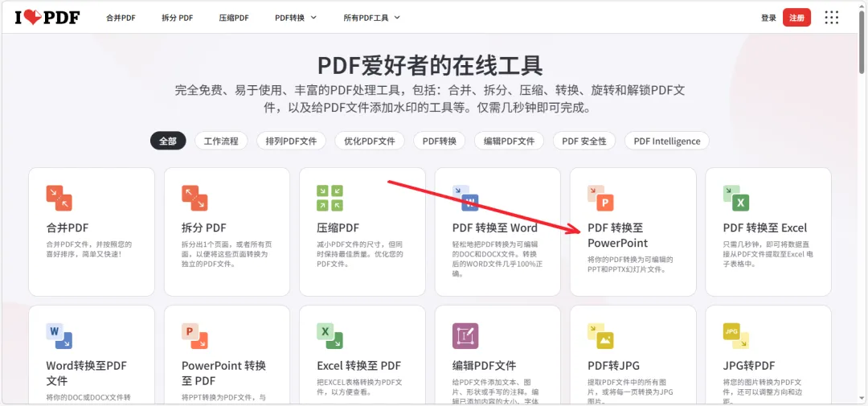This screenshot has height=406, width=868.
Task: Click the PDF 转换至 Word icon
Action: 465,199
